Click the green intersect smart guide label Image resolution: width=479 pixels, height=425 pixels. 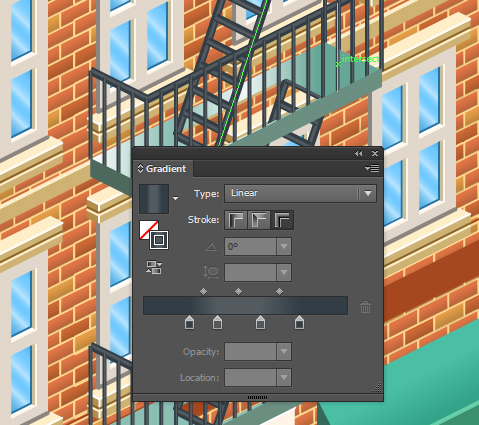point(361,59)
